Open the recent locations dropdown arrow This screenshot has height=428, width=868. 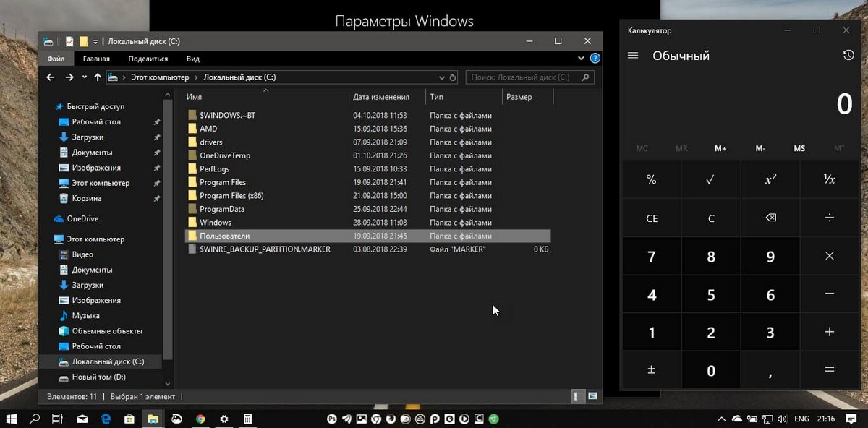click(x=85, y=77)
